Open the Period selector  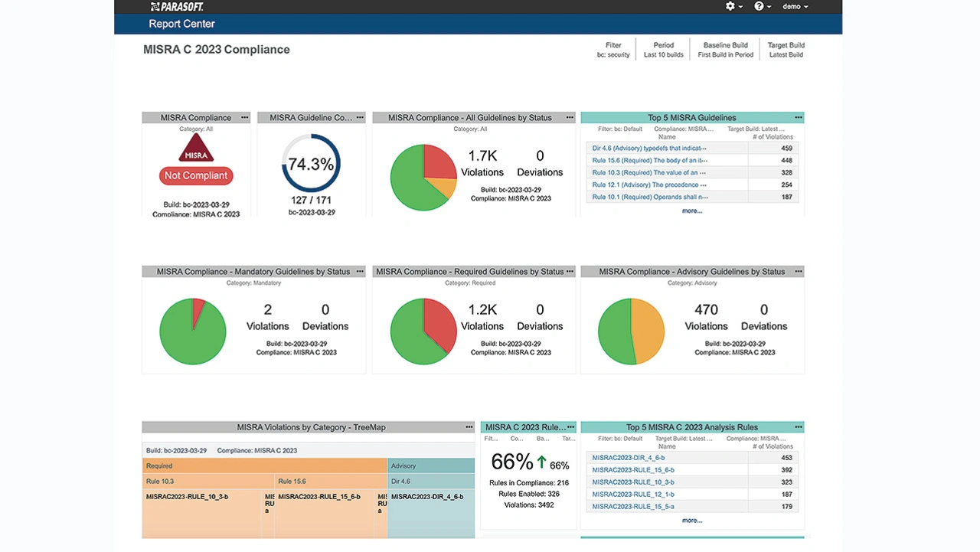click(x=663, y=50)
